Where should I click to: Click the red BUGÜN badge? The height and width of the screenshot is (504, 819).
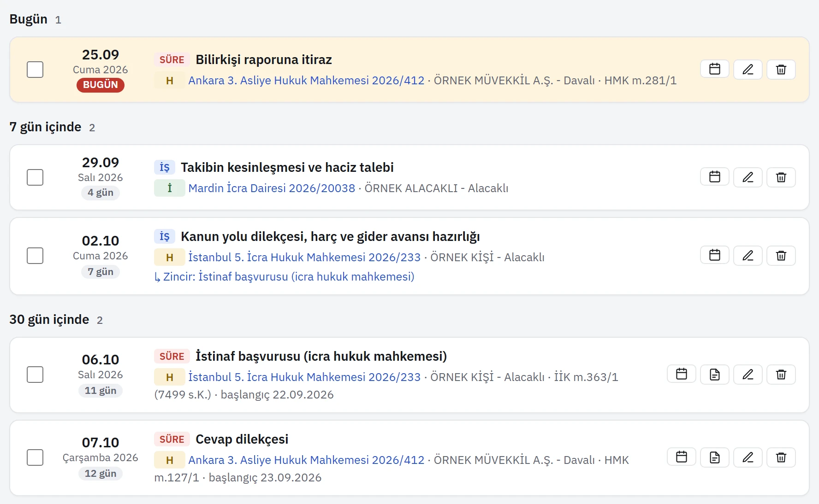101,85
